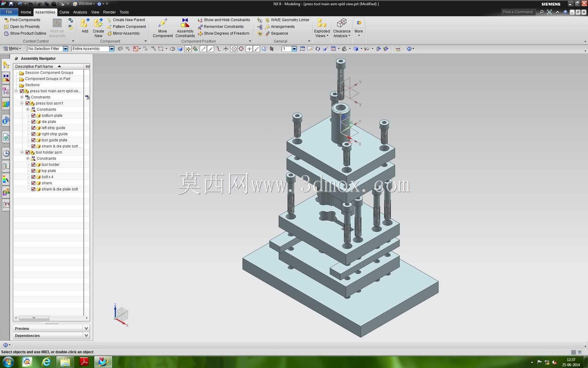Toggle the tool holder checkbox
This screenshot has width=588, height=368.
point(33,165)
